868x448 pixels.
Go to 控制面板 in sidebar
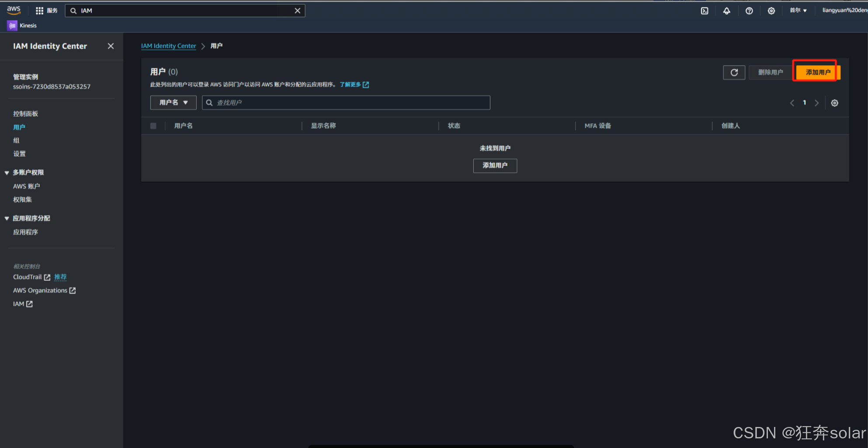click(25, 114)
